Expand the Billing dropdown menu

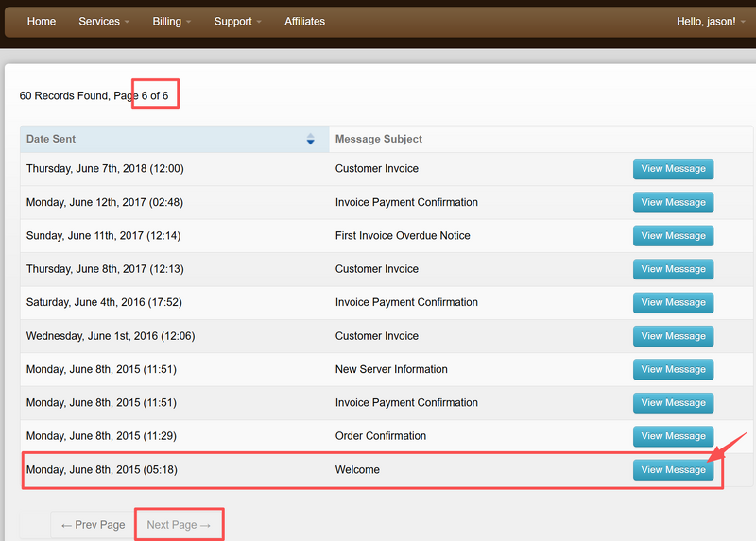[171, 21]
